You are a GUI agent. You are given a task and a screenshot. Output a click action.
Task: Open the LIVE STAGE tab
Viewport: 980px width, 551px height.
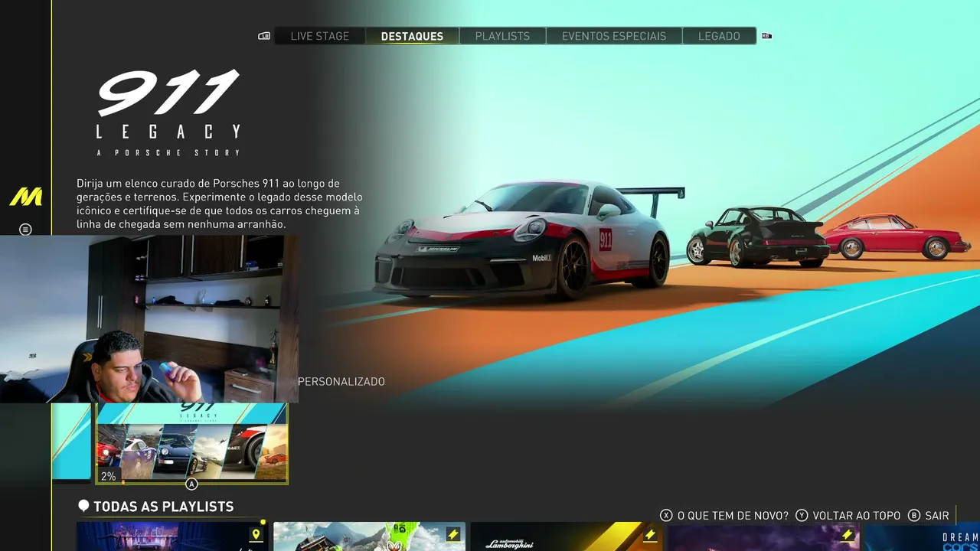click(320, 36)
